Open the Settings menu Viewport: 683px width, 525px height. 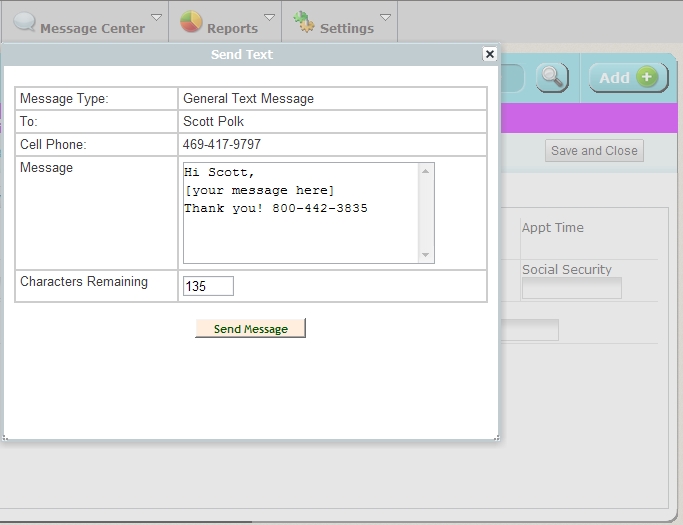click(346, 28)
